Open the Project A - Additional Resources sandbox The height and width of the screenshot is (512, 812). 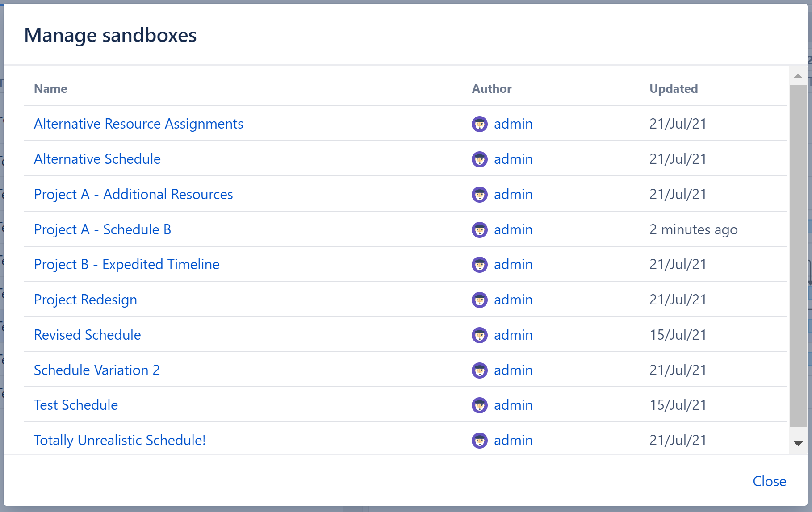133,194
